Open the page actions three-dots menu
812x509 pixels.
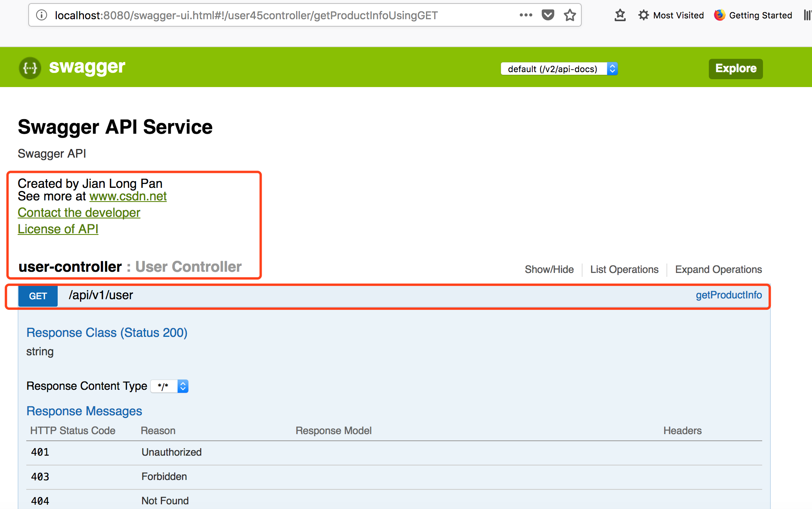tap(526, 15)
